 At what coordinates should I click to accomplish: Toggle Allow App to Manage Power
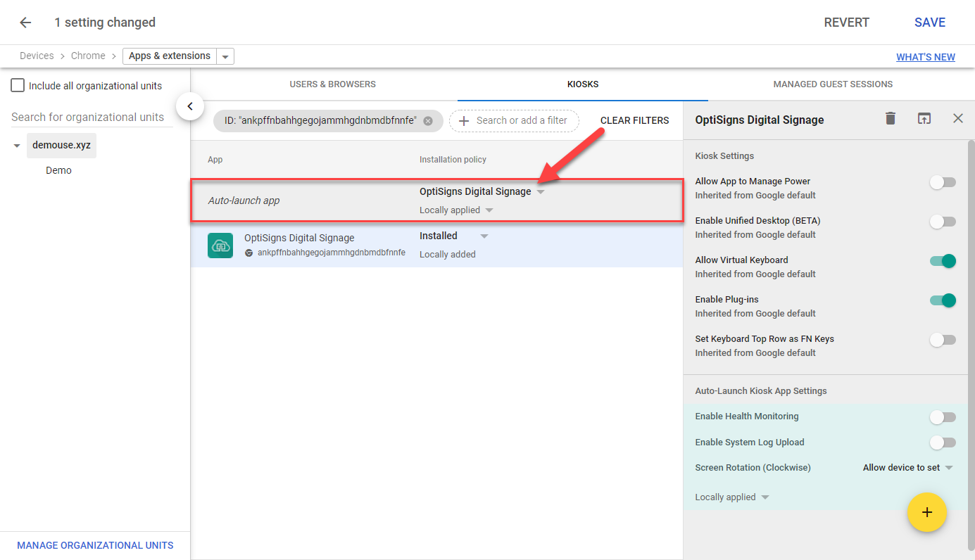point(943,182)
